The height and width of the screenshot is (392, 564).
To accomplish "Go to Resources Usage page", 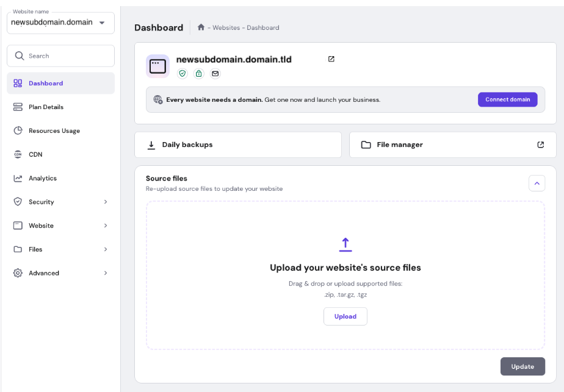I will tap(54, 130).
